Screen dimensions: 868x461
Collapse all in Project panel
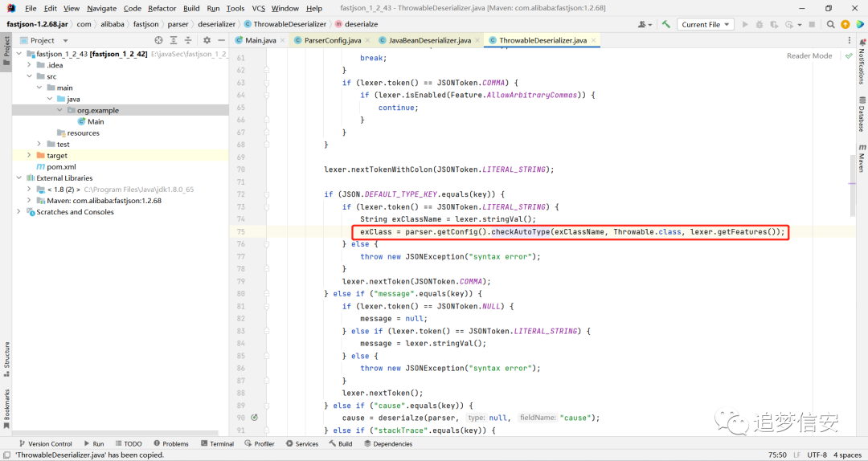tap(188, 40)
